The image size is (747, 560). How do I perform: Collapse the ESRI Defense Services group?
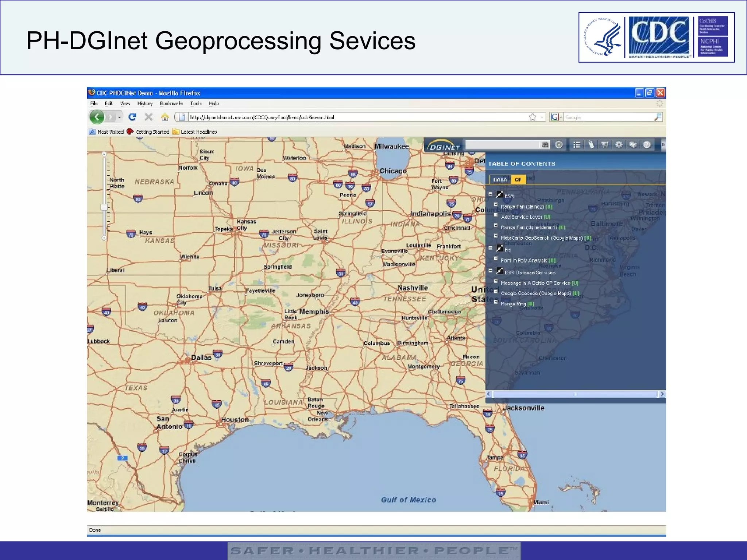coord(491,271)
